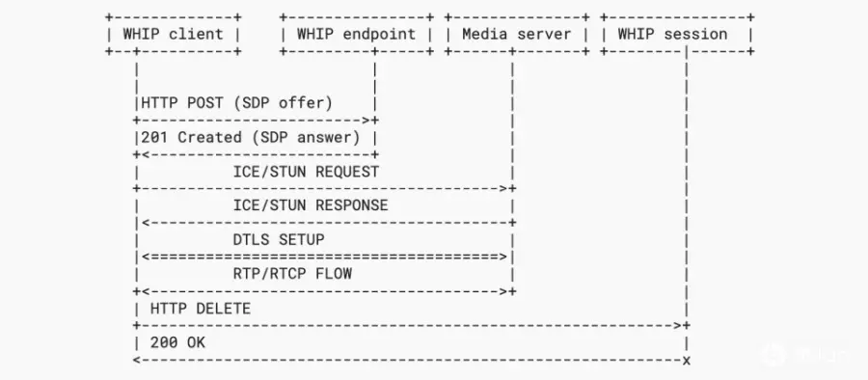Click the arrowhead ending the HTTP DELETE line

point(678,325)
